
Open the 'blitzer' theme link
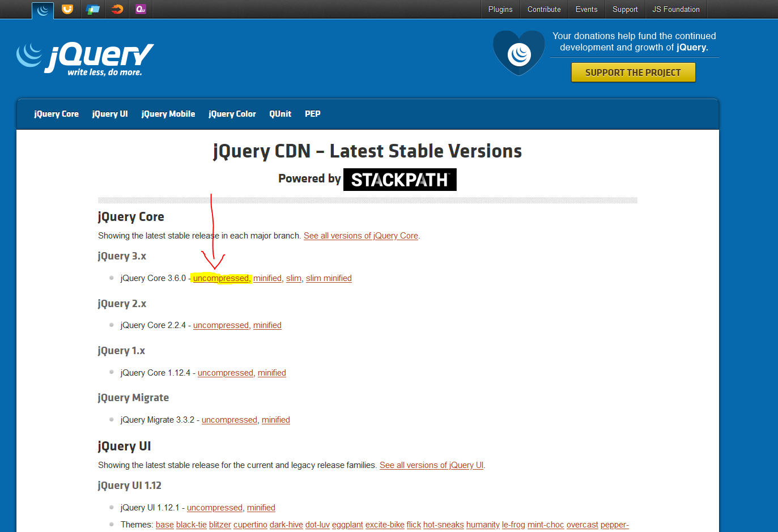point(220,525)
